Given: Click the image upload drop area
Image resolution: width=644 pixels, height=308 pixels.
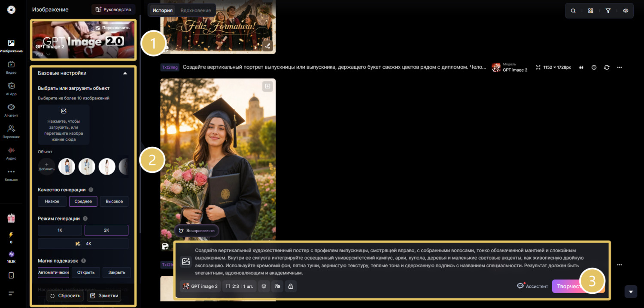Looking at the screenshot, I should (x=64, y=124).
